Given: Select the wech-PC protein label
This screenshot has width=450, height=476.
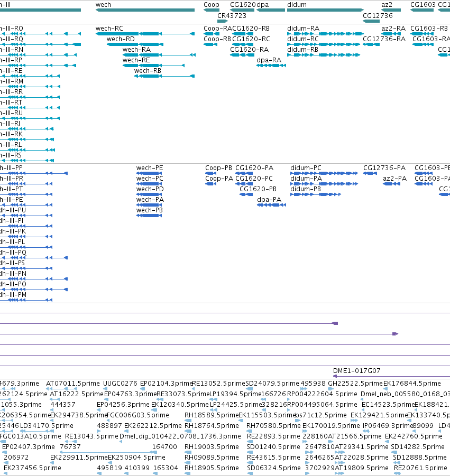Looking at the screenshot, I should tap(150, 179).
